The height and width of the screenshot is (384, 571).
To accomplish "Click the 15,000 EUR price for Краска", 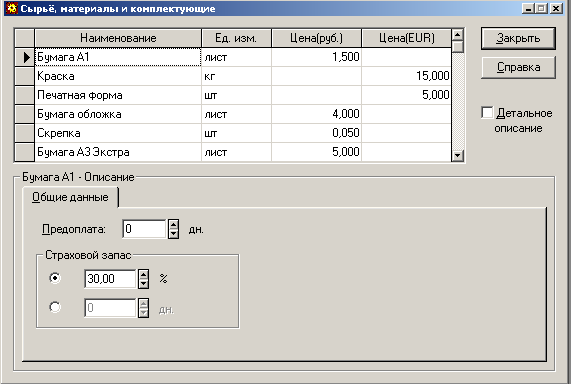I will coord(406,76).
